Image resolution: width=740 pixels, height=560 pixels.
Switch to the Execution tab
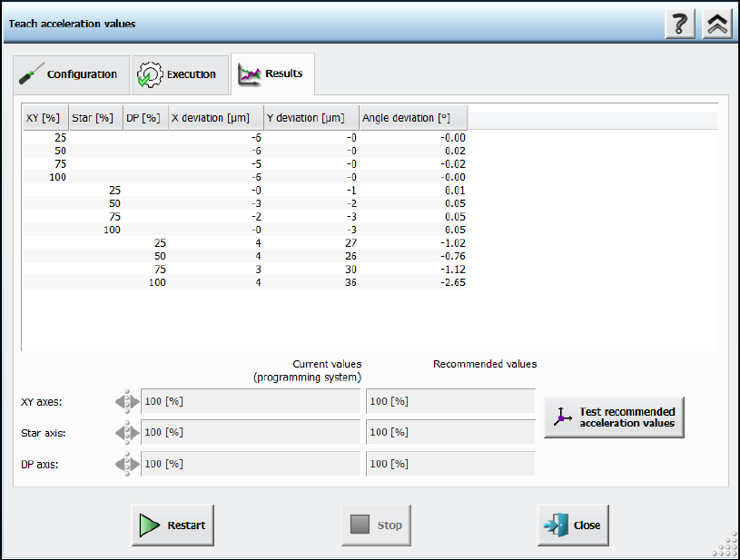181,74
